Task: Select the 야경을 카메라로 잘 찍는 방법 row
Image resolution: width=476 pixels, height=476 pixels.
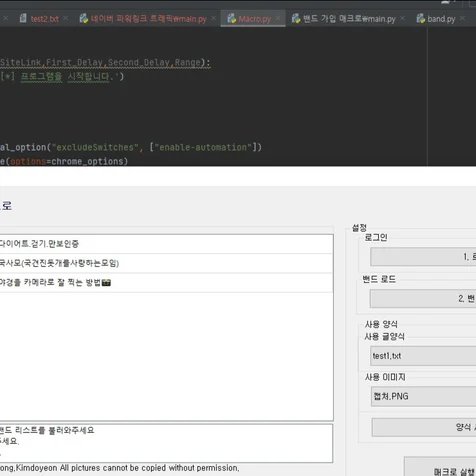Action: 166,283
